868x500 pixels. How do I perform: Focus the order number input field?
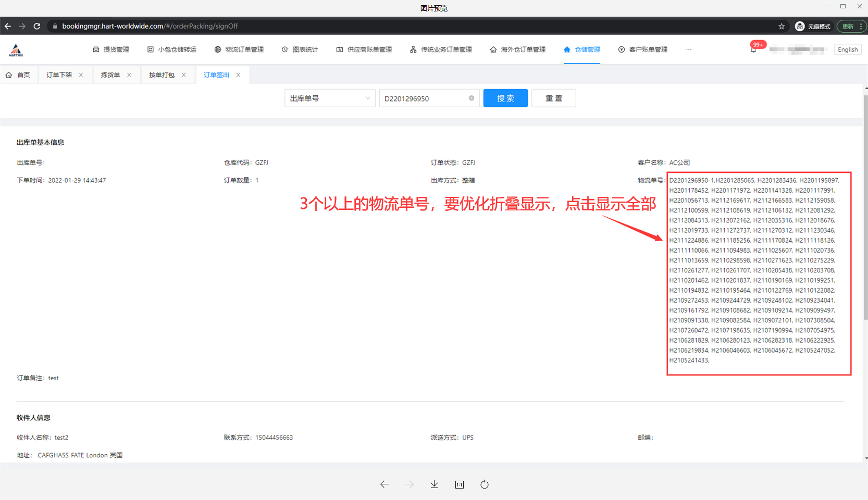(424, 98)
